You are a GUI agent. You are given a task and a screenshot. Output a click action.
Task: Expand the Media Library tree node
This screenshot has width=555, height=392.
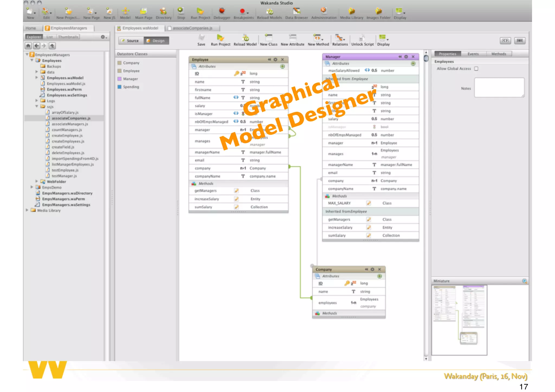(27, 210)
